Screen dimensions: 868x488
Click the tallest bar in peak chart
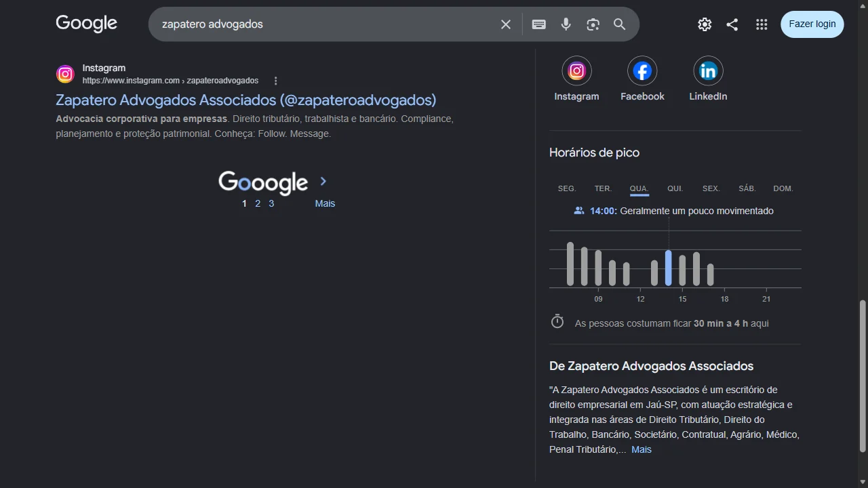[570, 264]
